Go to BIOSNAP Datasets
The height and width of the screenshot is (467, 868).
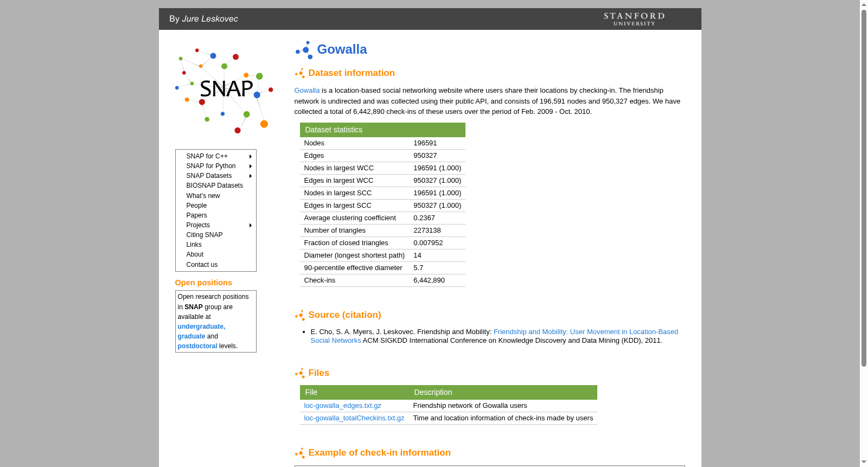[215, 185]
